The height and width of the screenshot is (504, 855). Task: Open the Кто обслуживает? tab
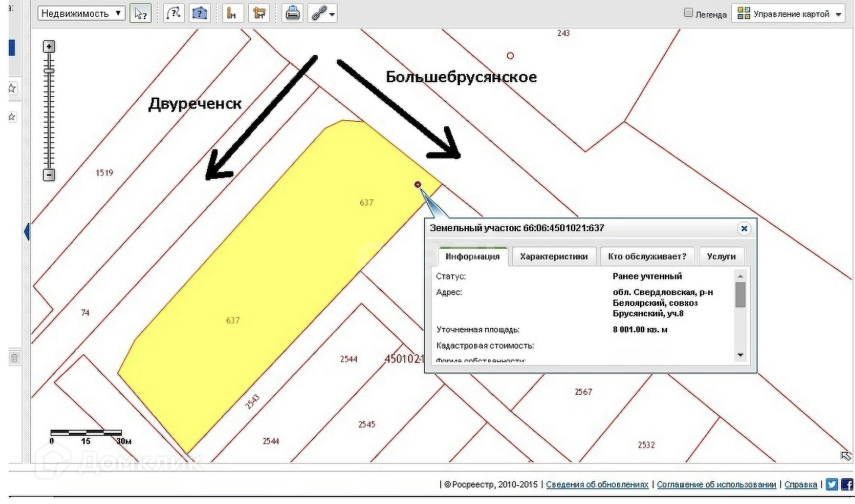point(647,256)
